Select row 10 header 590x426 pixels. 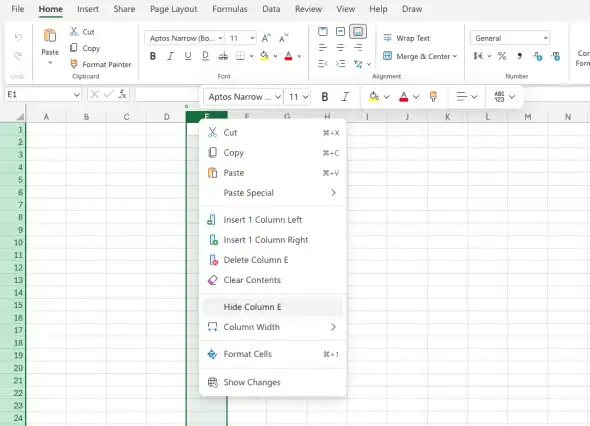pyautogui.click(x=13, y=242)
